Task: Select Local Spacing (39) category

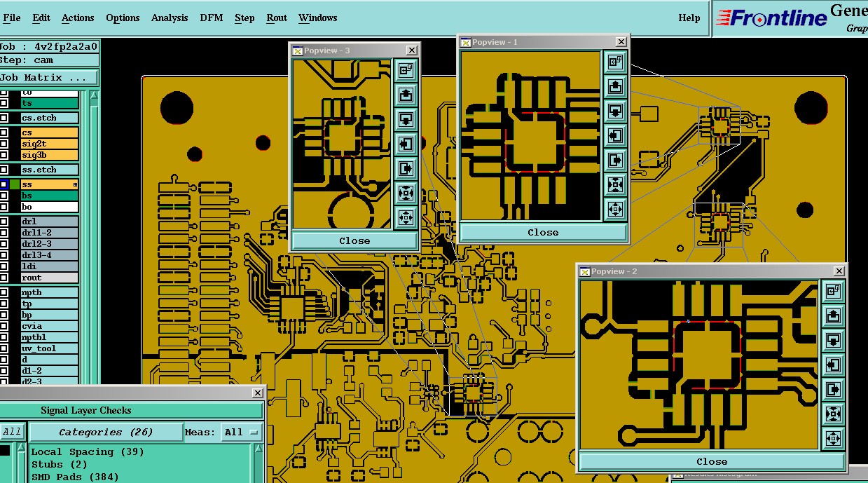Action: click(x=88, y=452)
